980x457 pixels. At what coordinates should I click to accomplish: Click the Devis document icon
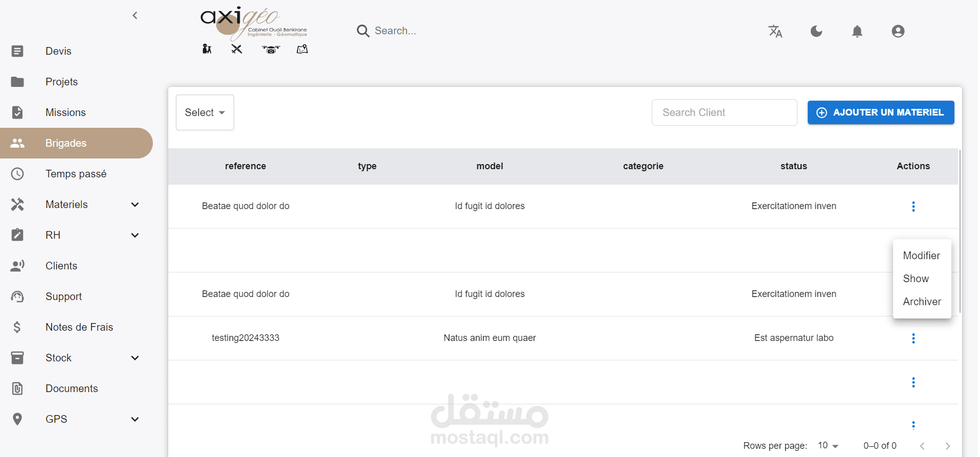(x=17, y=51)
